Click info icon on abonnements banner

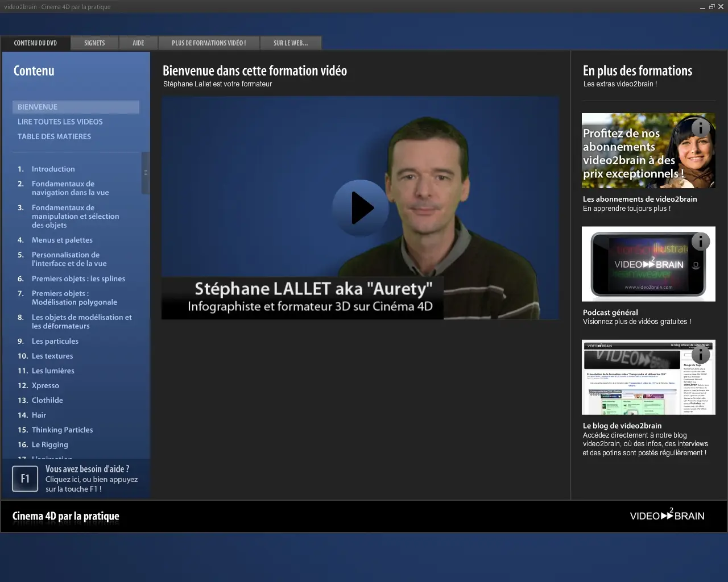pos(700,127)
